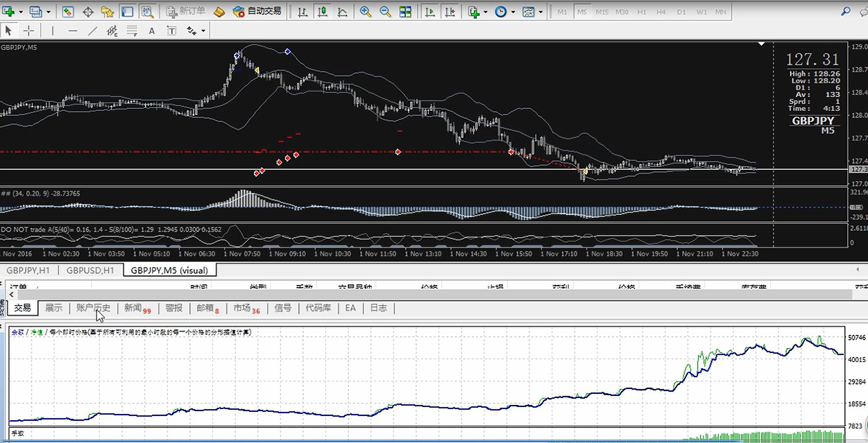This screenshot has width=868, height=443.
Task: Switch to bar chart mode
Action: click(303, 12)
